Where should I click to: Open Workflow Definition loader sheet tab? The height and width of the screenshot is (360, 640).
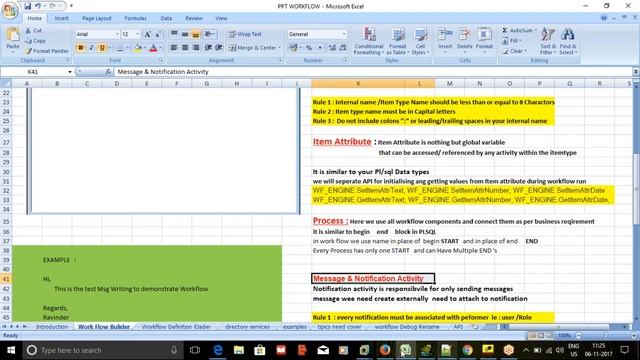click(x=176, y=327)
